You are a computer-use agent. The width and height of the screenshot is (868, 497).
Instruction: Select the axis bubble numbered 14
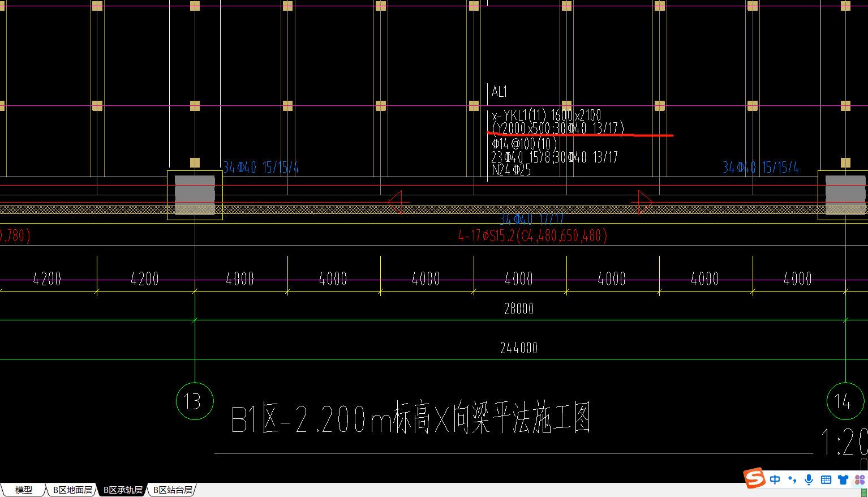845,401
